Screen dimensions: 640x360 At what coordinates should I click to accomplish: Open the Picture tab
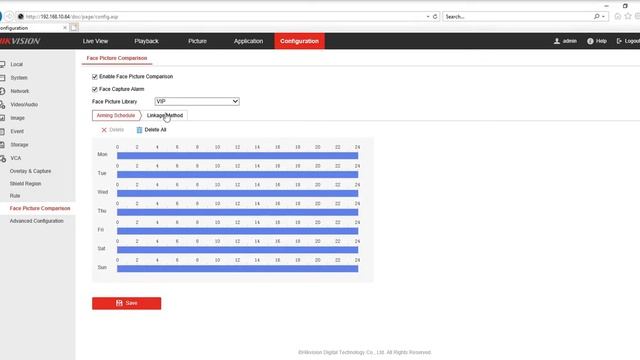coord(197,41)
